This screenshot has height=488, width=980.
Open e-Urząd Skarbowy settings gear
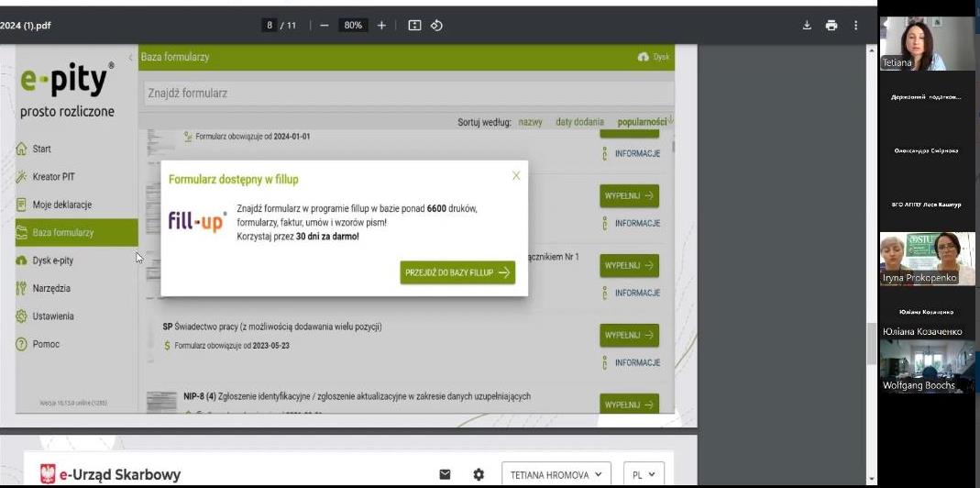coord(479,474)
